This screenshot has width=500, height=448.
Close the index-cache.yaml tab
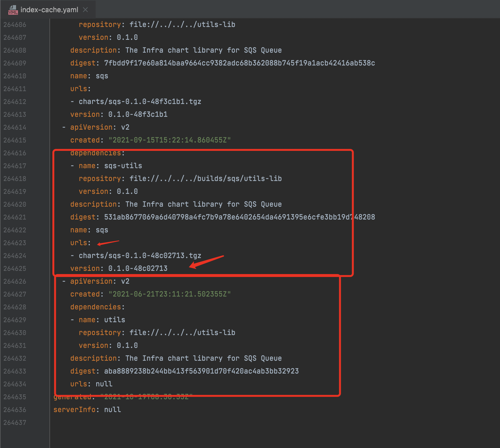[85, 9]
